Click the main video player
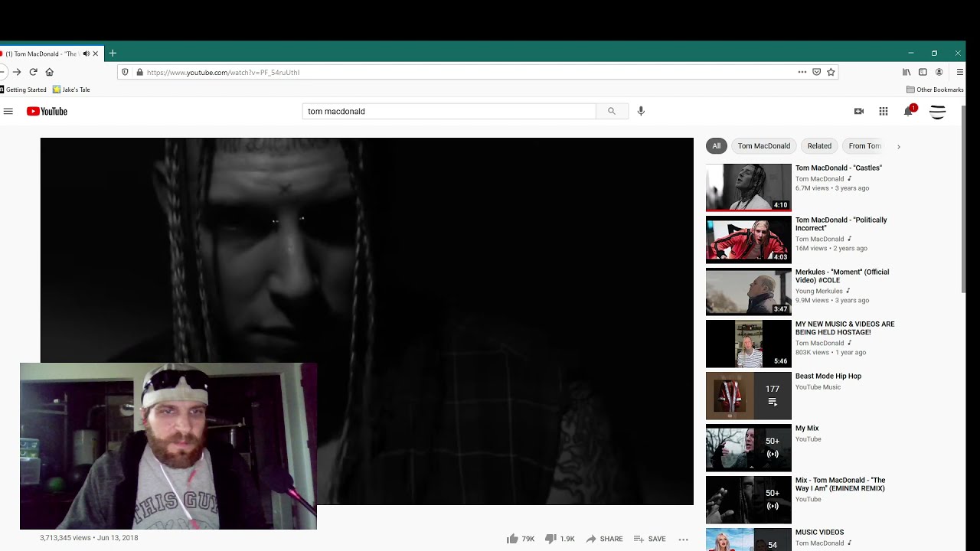The image size is (980, 551). pos(367,321)
